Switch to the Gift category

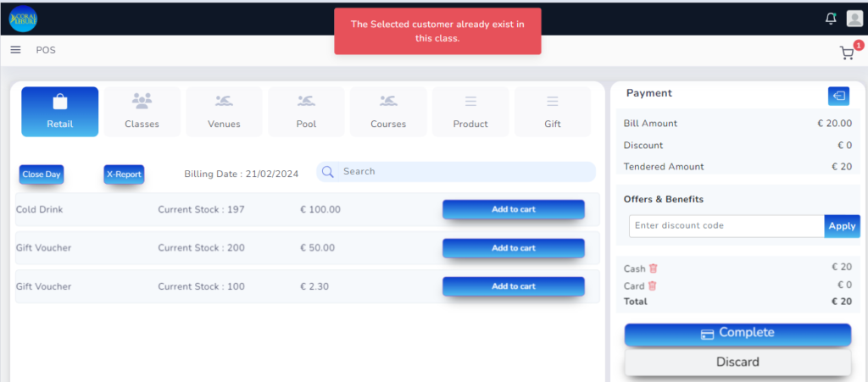553,112
